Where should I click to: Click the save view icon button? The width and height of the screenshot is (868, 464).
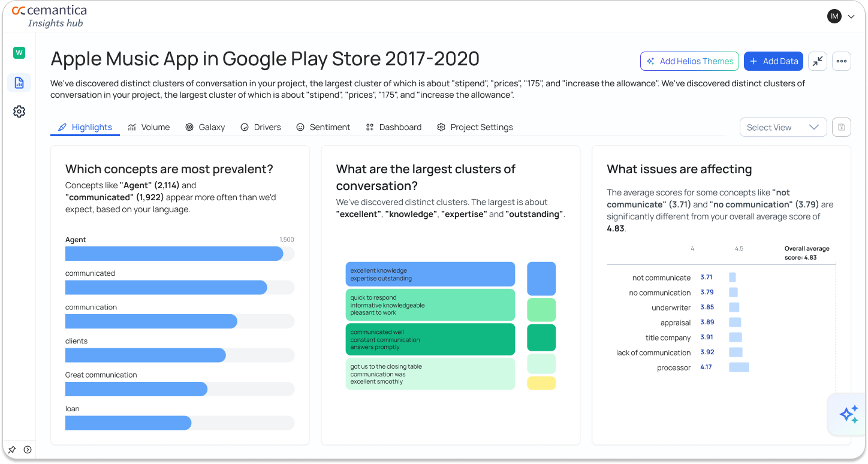(x=842, y=127)
